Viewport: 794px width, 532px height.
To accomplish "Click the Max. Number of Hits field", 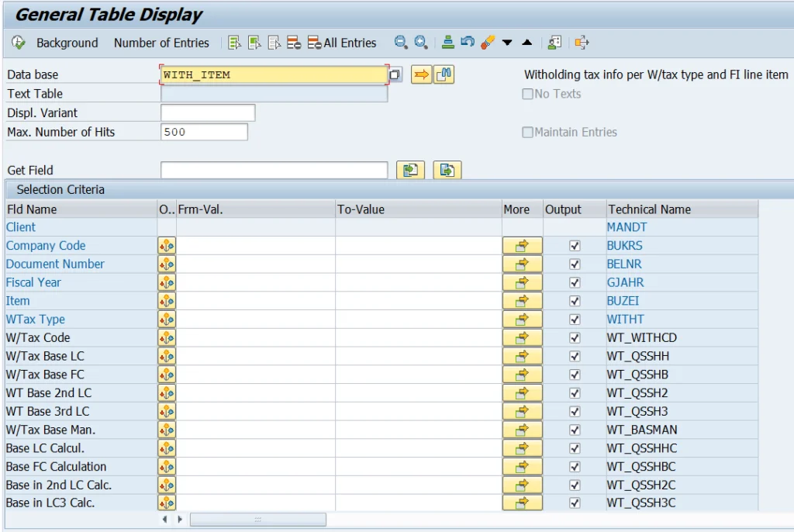I will [204, 133].
